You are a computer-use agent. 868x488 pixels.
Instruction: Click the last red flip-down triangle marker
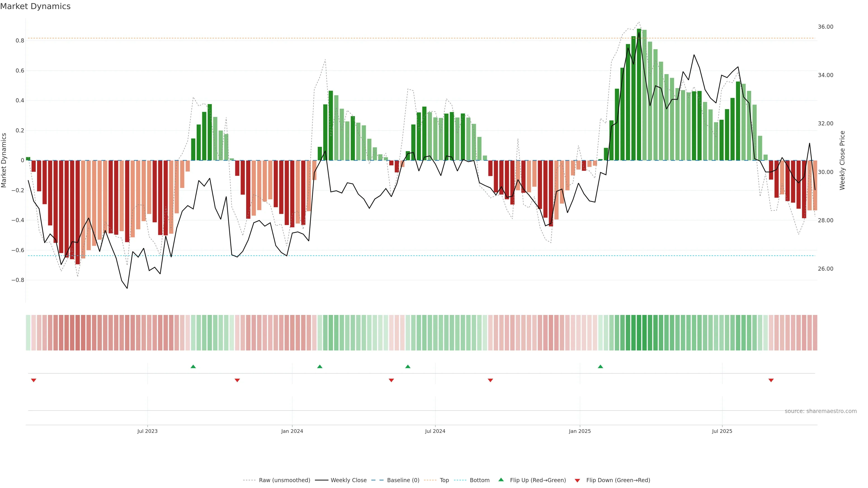tap(771, 380)
